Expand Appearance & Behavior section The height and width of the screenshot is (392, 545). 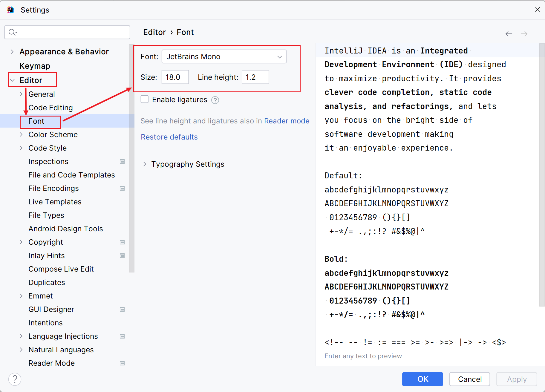(x=12, y=52)
